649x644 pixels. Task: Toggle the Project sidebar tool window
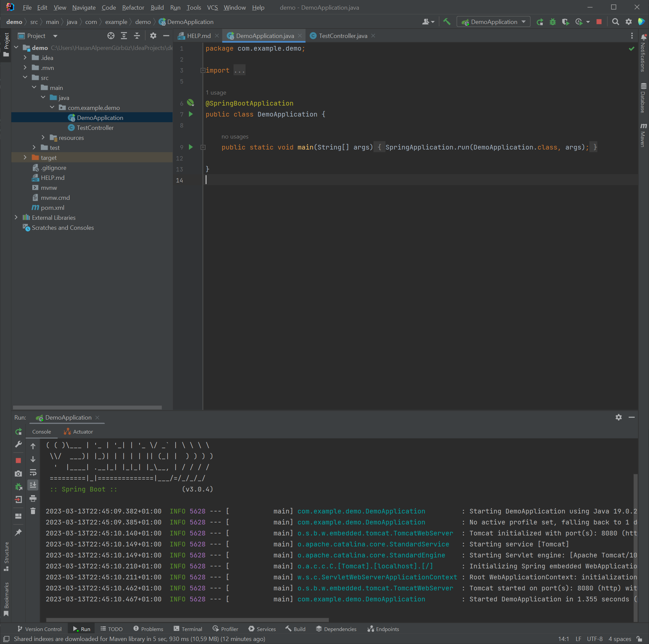tap(6, 45)
